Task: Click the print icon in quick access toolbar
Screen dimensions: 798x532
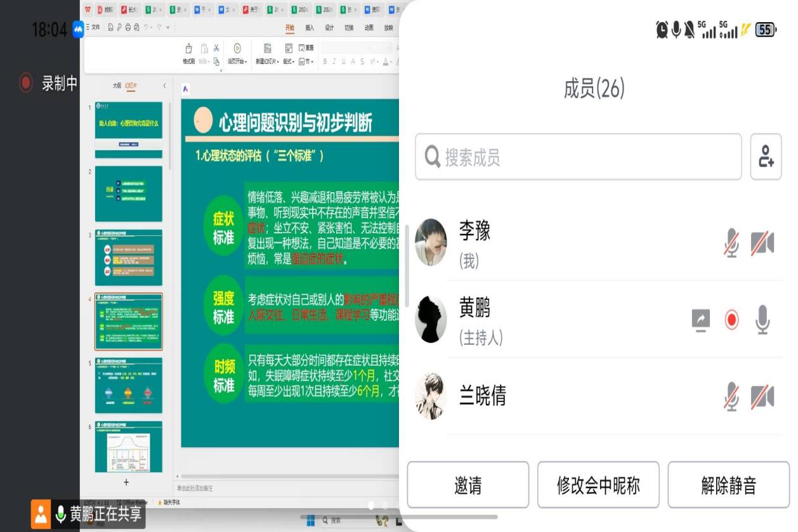Action: 129,27
